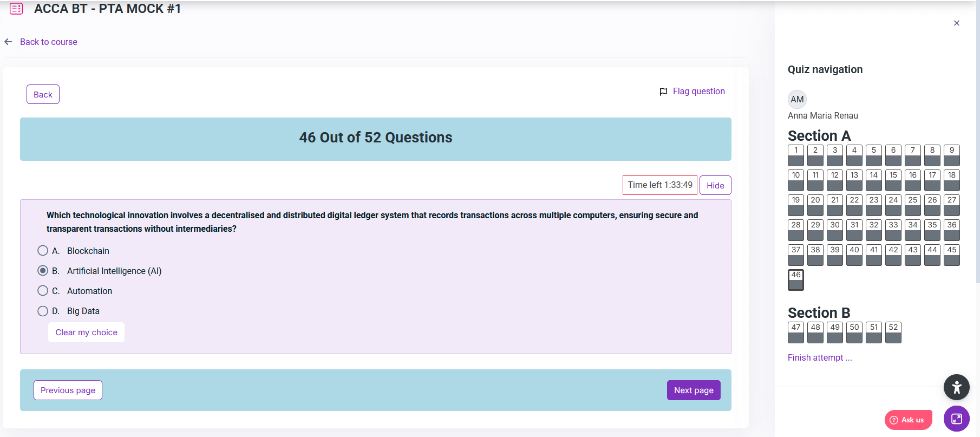Open Finish attempt link
Image resolution: width=980 pixels, height=437 pixels.
(819, 357)
